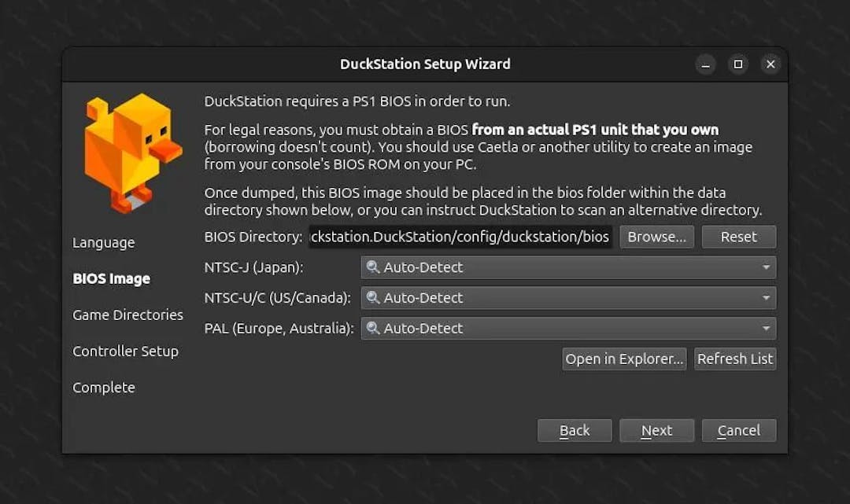The height and width of the screenshot is (504, 850).
Task: Click the magnifier icon in PAL row
Action: click(x=373, y=328)
